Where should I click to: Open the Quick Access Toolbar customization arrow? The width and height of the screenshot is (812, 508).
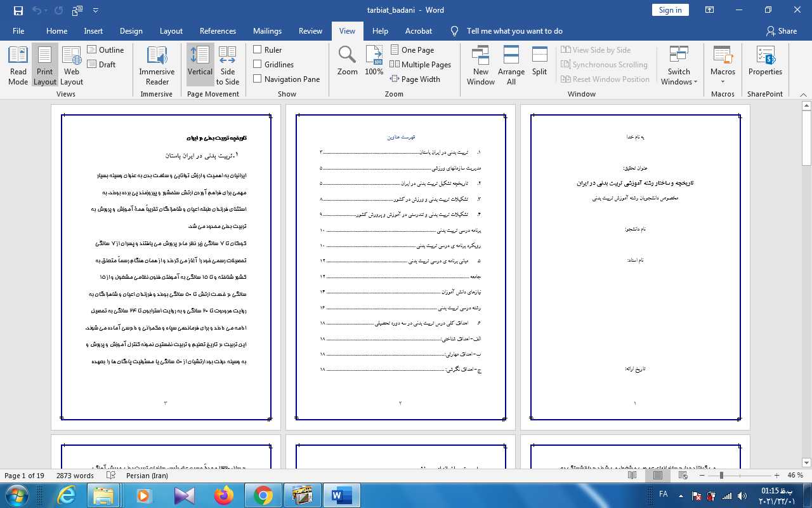coord(96,10)
